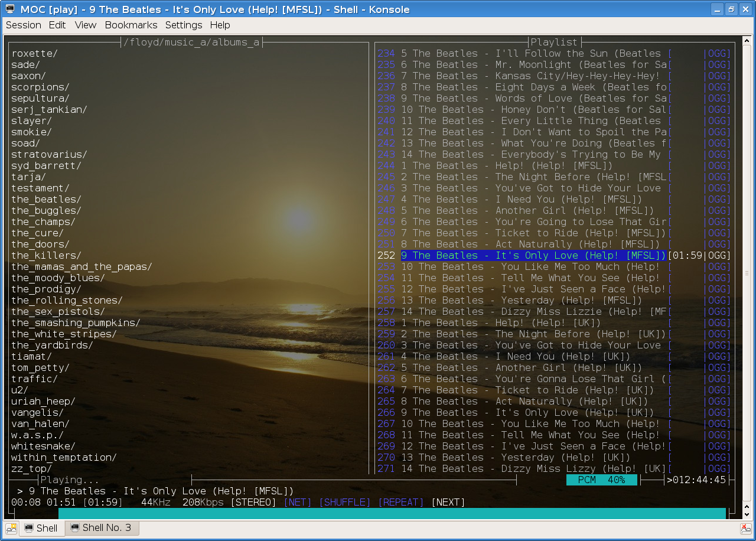
Task: Click the Playlist panel title
Action: point(554,42)
